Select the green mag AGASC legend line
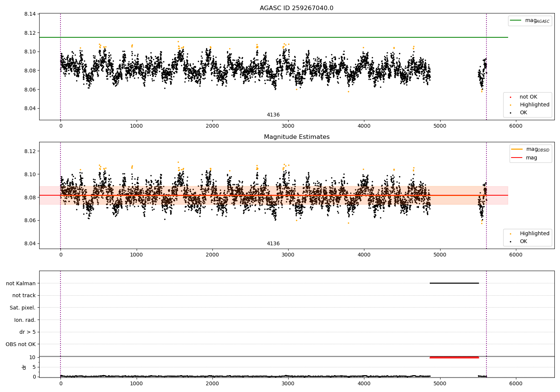 pos(516,21)
